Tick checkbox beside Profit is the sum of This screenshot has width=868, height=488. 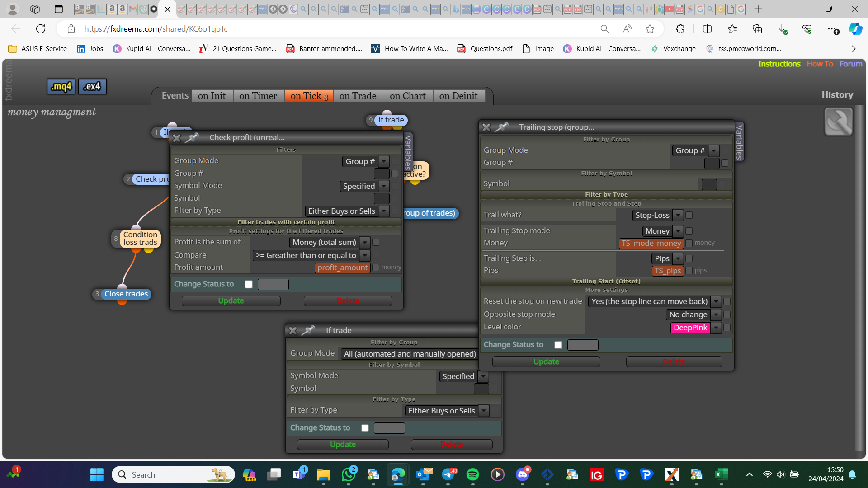[x=375, y=242]
